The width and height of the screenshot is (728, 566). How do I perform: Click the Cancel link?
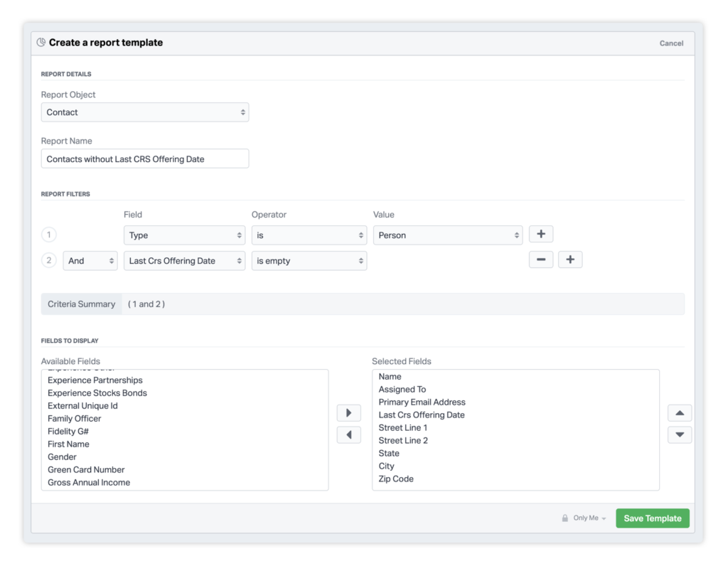click(671, 43)
